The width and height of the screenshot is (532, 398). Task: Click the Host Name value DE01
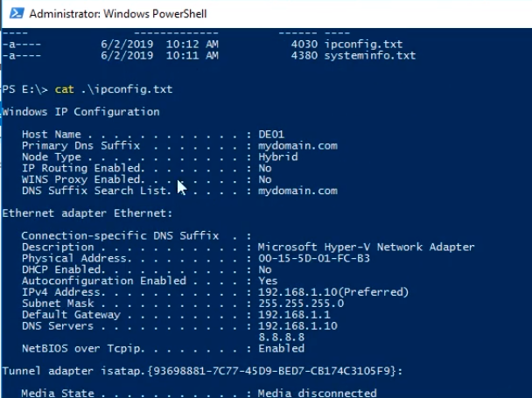(271, 135)
